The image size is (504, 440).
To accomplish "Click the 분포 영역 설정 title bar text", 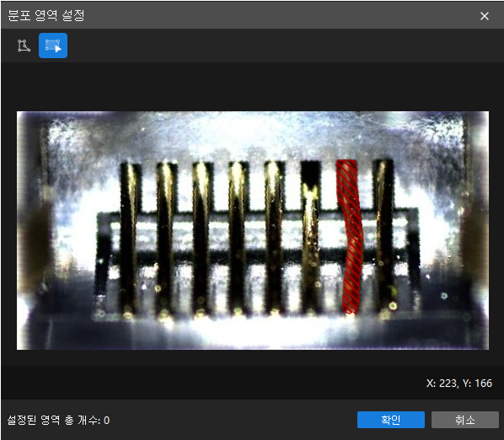I will click(x=46, y=15).
